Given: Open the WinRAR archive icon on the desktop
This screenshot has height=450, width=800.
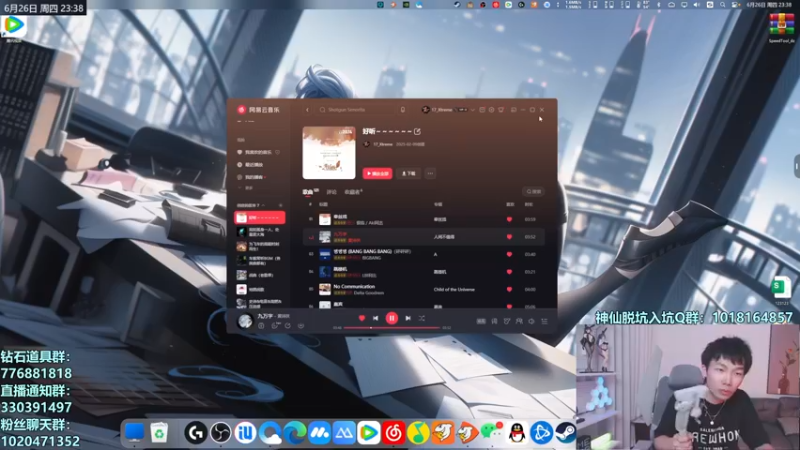Looking at the screenshot, I should (x=781, y=25).
